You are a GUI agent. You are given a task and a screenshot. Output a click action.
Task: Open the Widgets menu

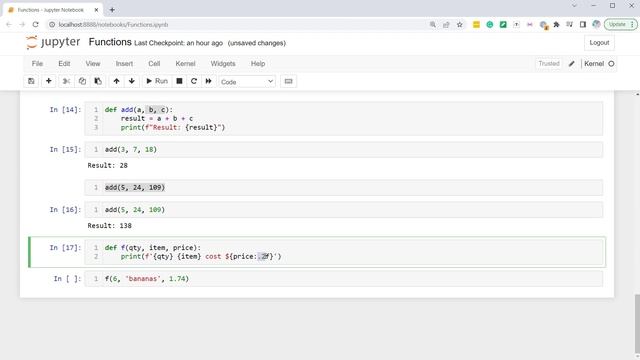(x=223, y=64)
